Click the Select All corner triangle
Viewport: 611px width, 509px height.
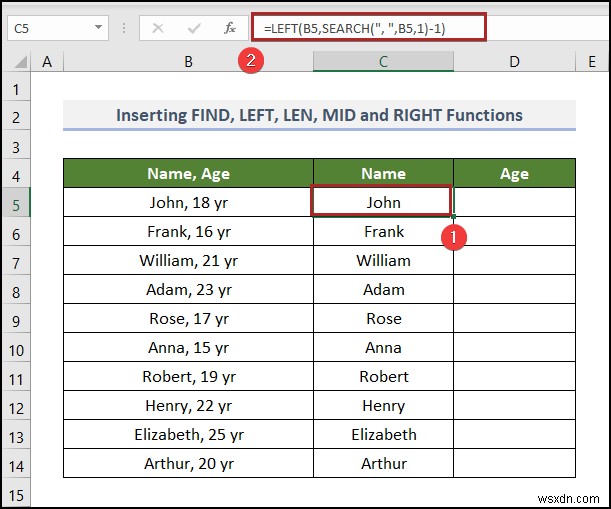[x=19, y=62]
